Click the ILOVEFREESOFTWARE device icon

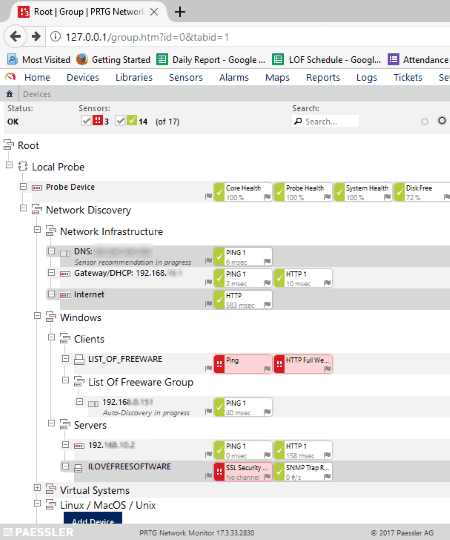click(x=79, y=467)
